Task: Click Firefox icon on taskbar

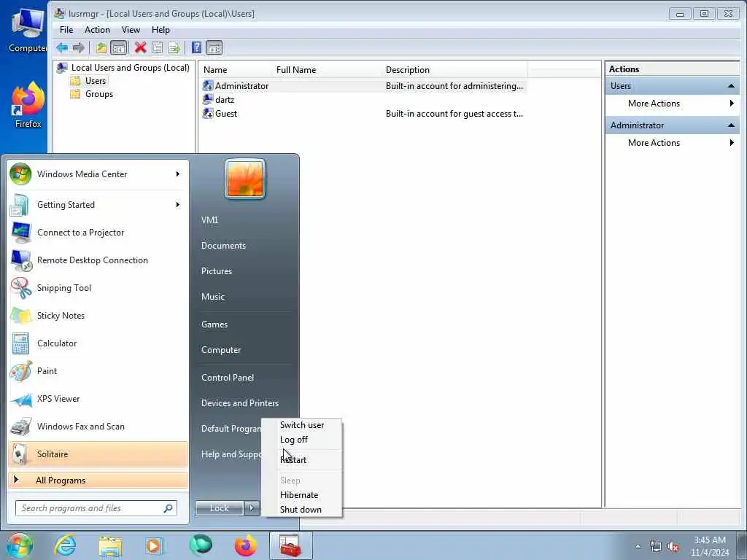Action: point(245,545)
